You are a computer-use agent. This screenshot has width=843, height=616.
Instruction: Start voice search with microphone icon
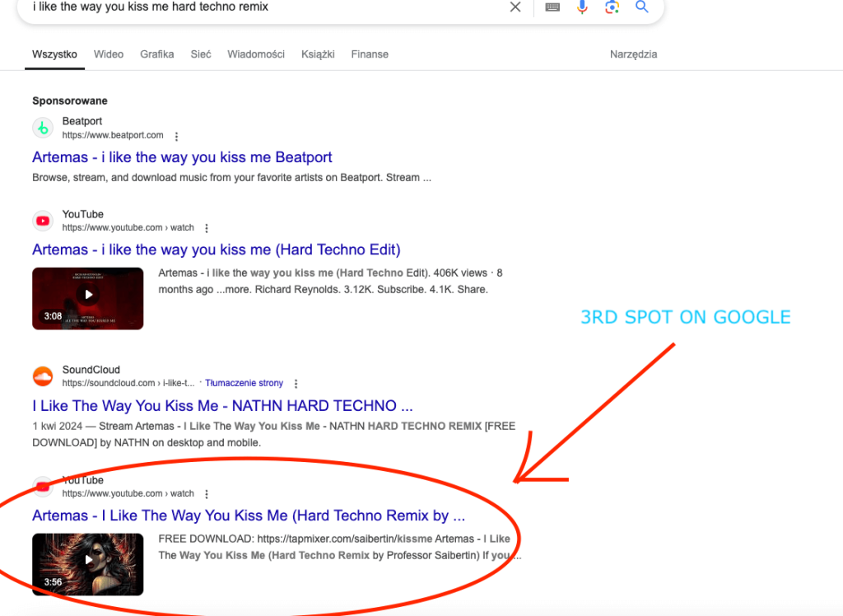click(582, 7)
